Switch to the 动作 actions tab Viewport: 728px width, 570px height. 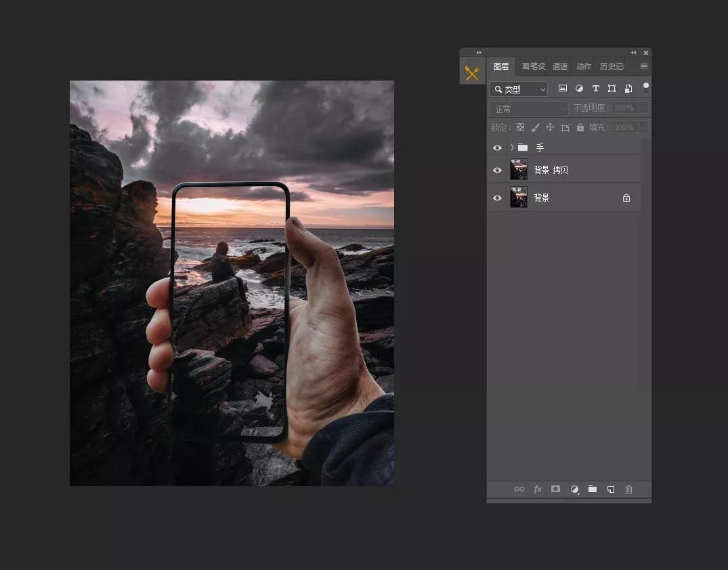tap(583, 66)
